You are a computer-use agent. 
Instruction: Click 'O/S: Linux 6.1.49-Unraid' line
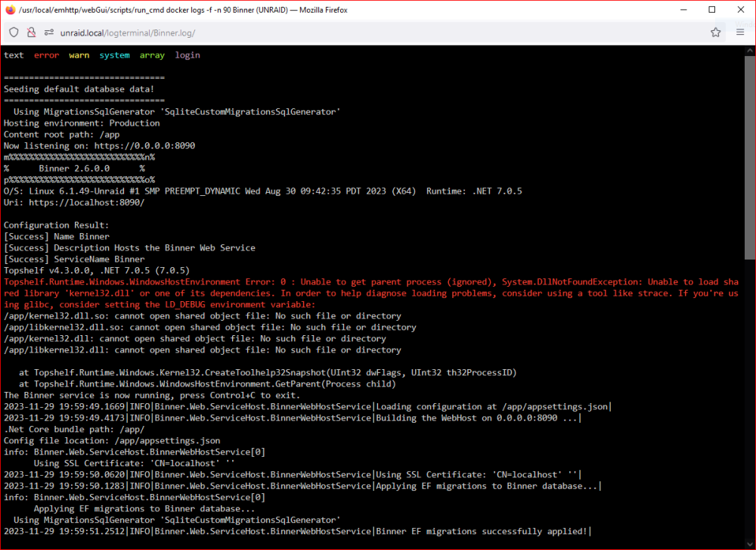263,191
